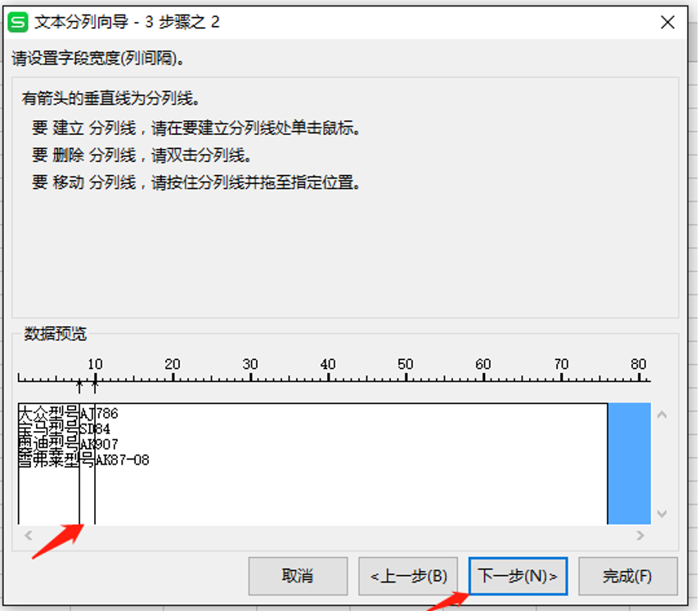
Task: Click the AK87-08 text in preview
Action: pyautogui.click(x=123, y=460)
